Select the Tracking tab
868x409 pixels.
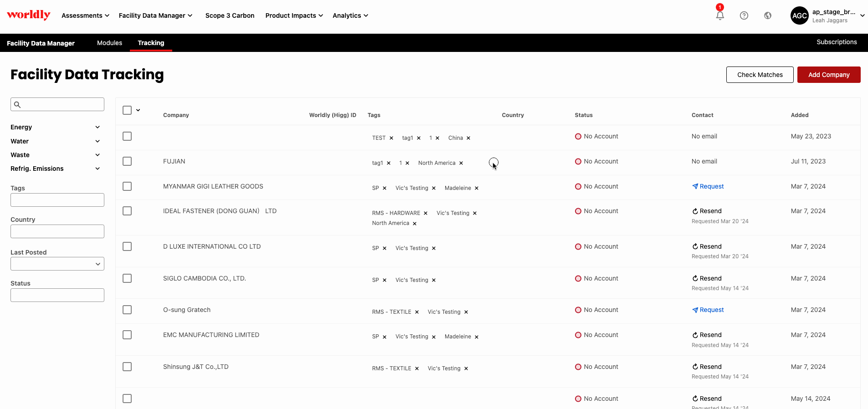click(x=151, y=43)
